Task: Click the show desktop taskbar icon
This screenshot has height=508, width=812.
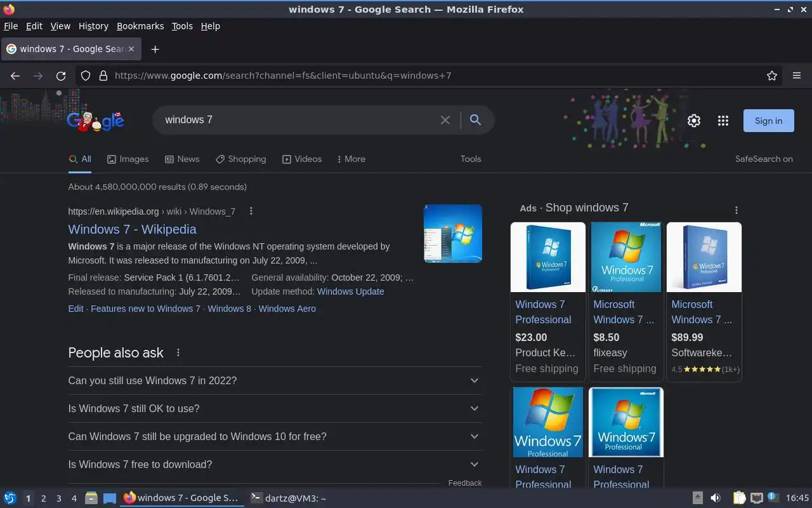Action: [110, 498]
